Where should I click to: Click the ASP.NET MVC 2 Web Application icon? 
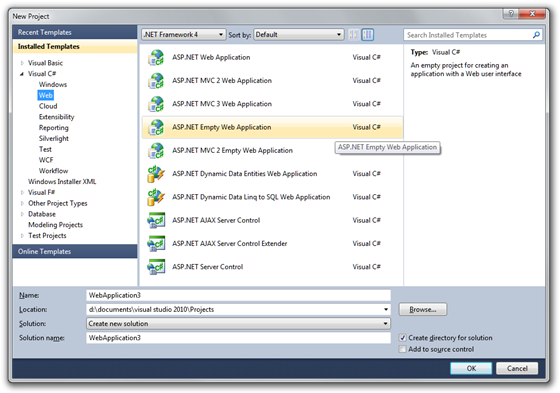[x=156, y=81]
